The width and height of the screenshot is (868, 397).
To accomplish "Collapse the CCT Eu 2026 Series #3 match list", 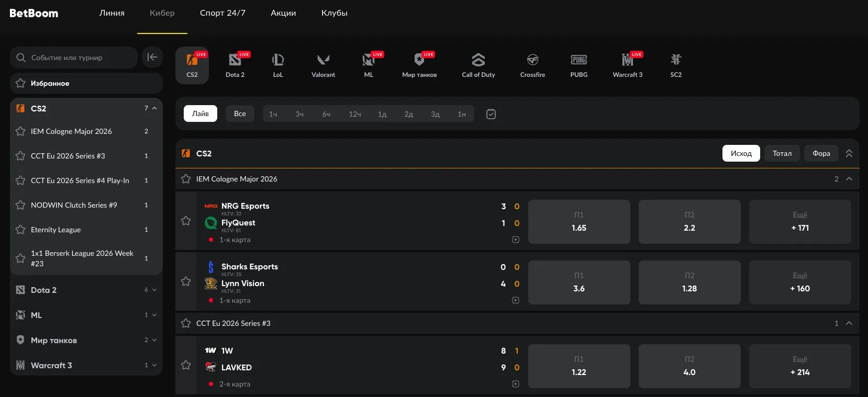I will [x=849, y=323].
